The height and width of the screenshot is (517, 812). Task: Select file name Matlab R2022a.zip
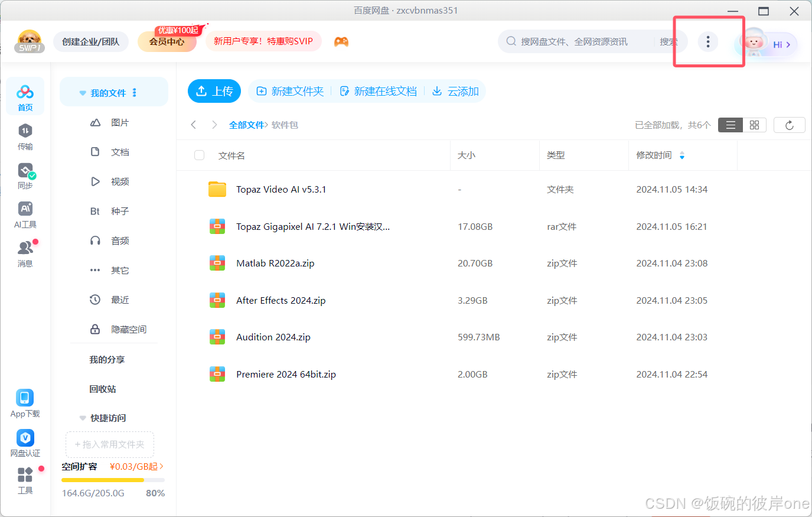tap(275, 263)
